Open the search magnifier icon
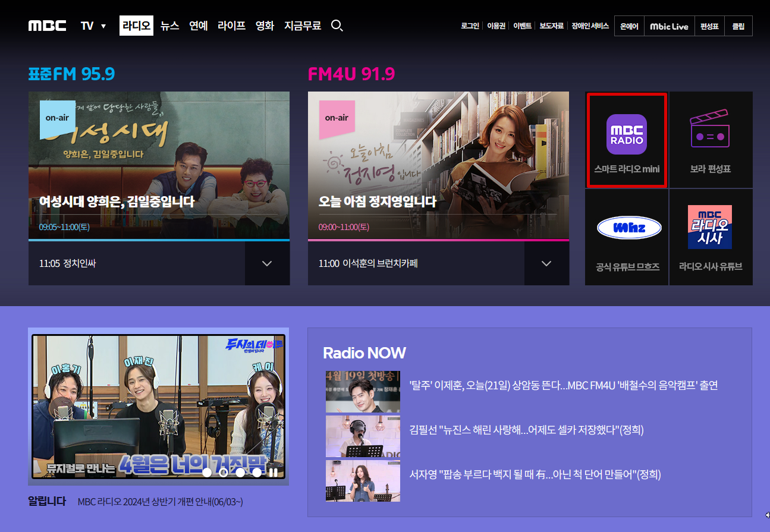This screenshot has height=532, width=770. [x=337, y=26]
